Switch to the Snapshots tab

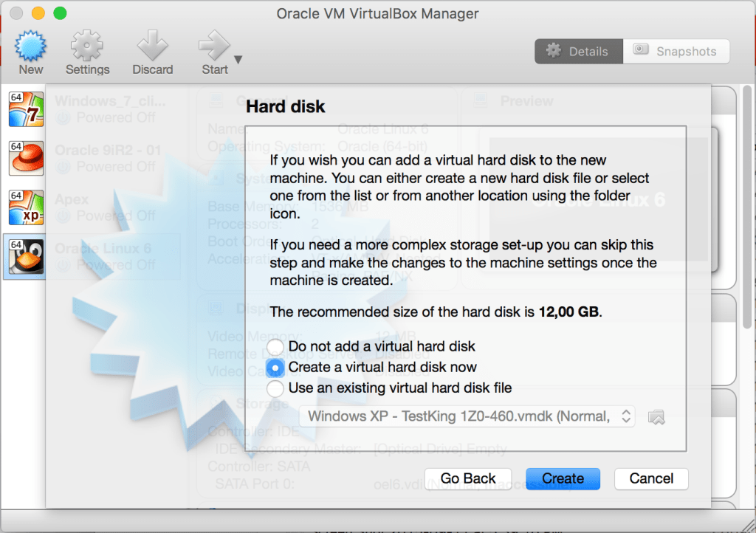[676, 51]
